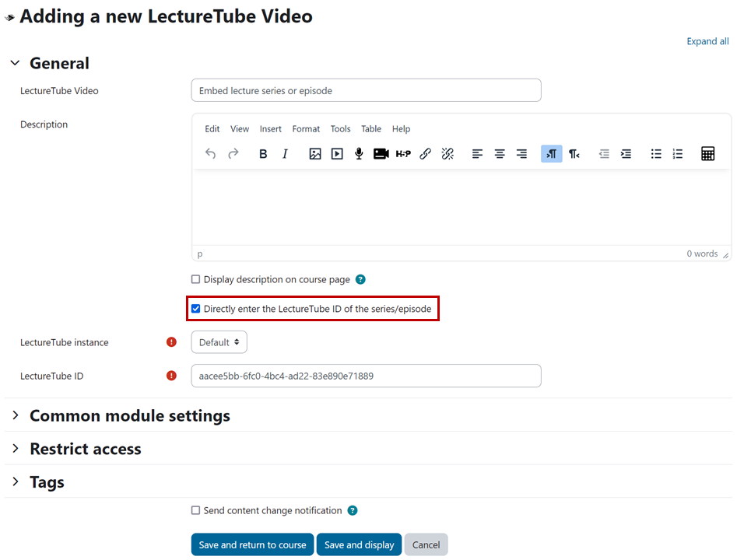Undo the last edit in Description editor
This screenshot has width=744, height=560.
pos(211,154)
